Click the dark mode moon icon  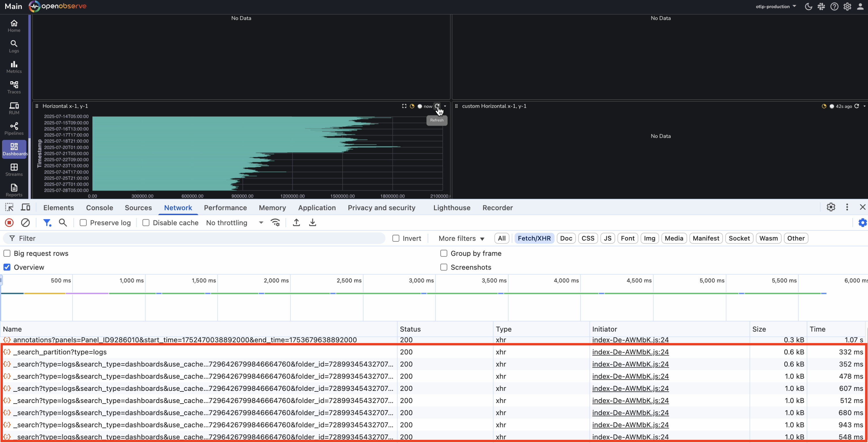click(x=808, y=6)
